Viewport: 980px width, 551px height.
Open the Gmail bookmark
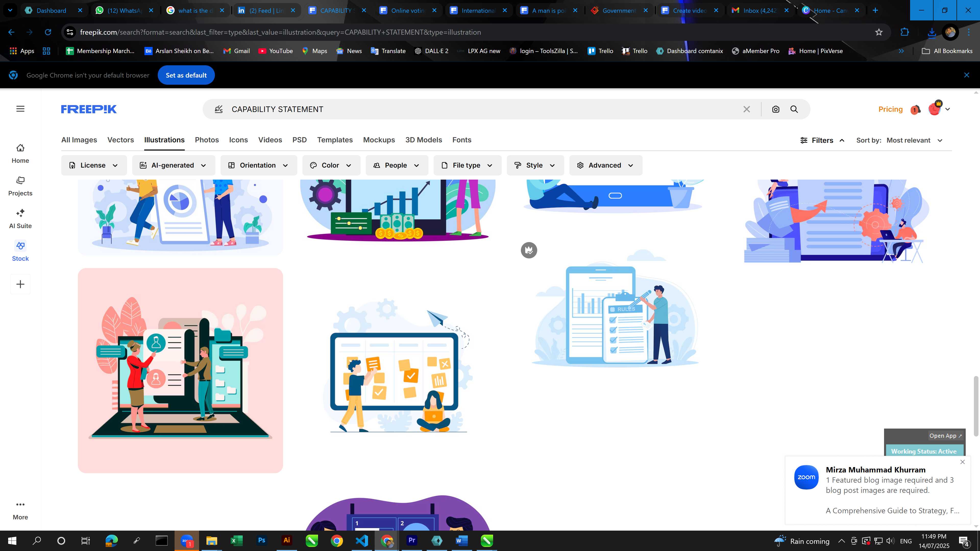point(236,51)
